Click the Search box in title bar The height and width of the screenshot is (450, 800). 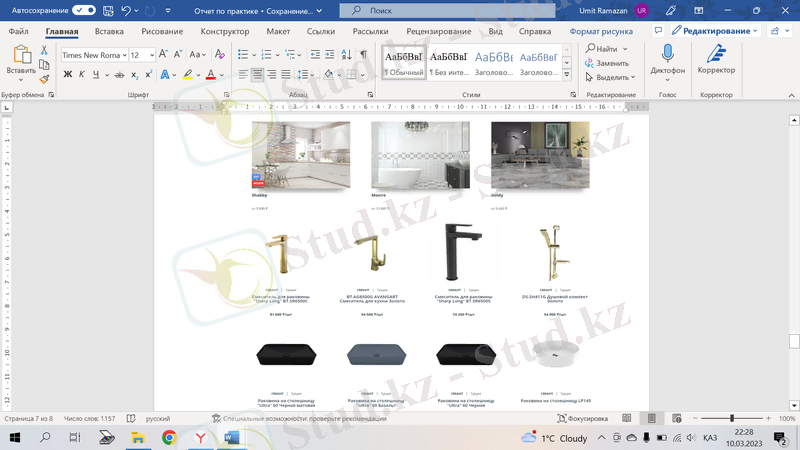[447, 10]
